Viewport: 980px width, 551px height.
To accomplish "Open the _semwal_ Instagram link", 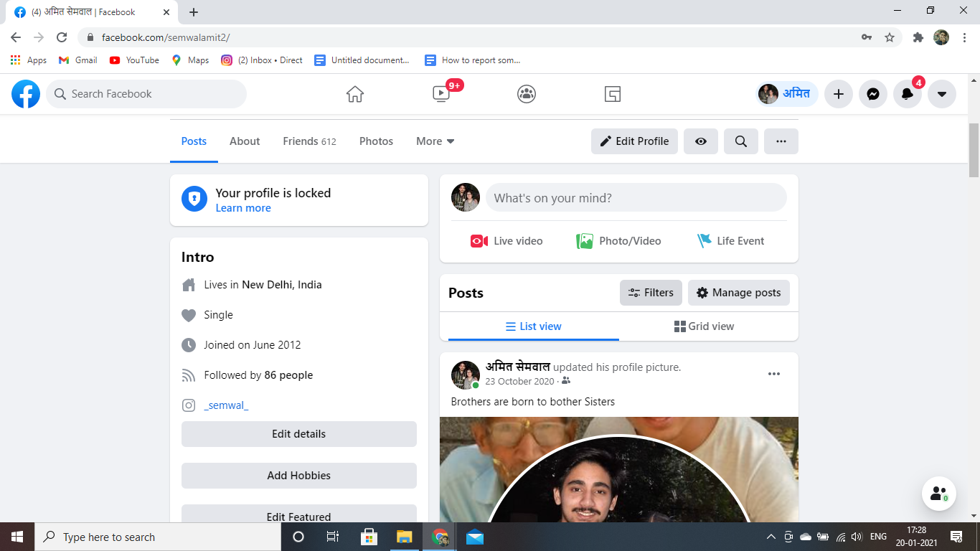I will point(226,405).
